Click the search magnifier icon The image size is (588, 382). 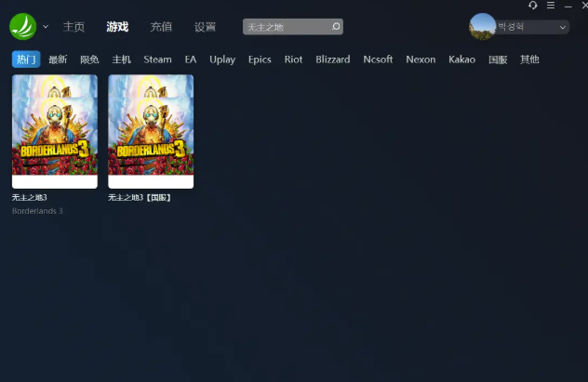tap(336, 27)
